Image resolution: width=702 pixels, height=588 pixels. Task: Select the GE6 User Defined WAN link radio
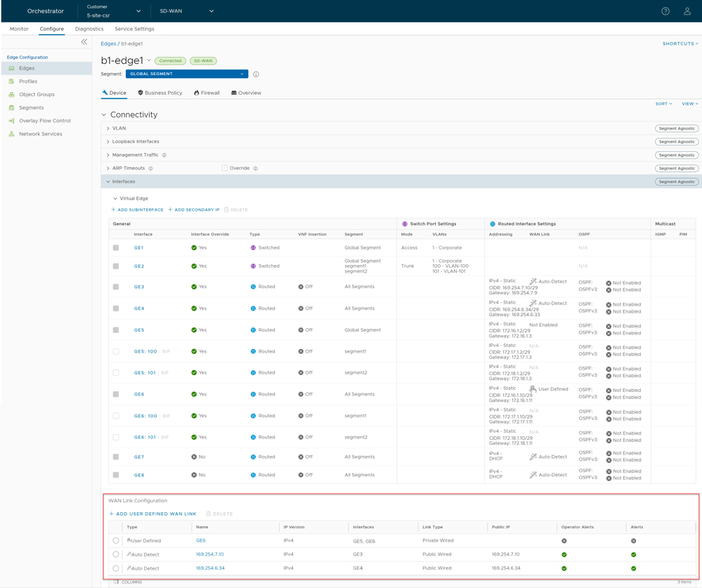point(116,541)
